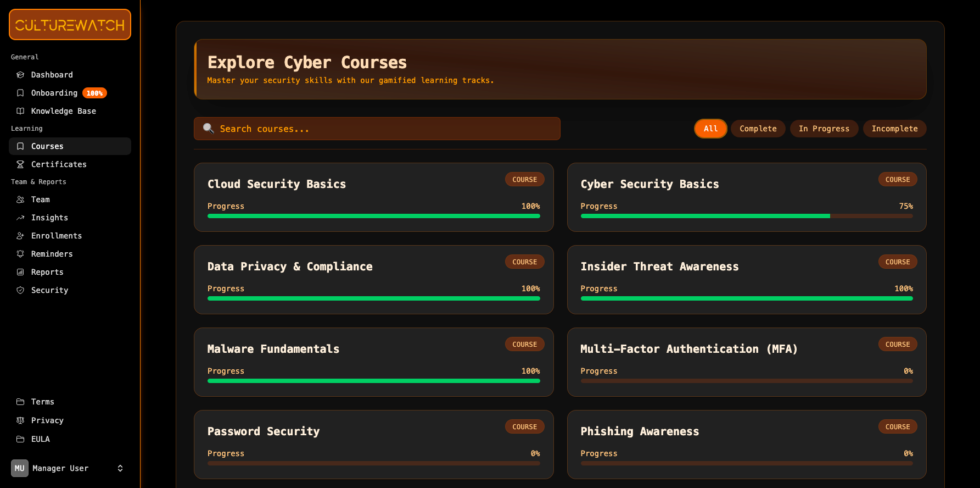Click the Enrollments user-plus icon
Viewport: 980px width, 488px height.
pos(20,236)
